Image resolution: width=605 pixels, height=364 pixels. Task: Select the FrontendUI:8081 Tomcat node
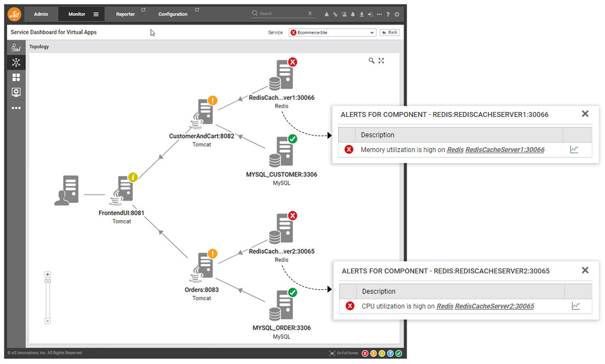coord(123,190)
